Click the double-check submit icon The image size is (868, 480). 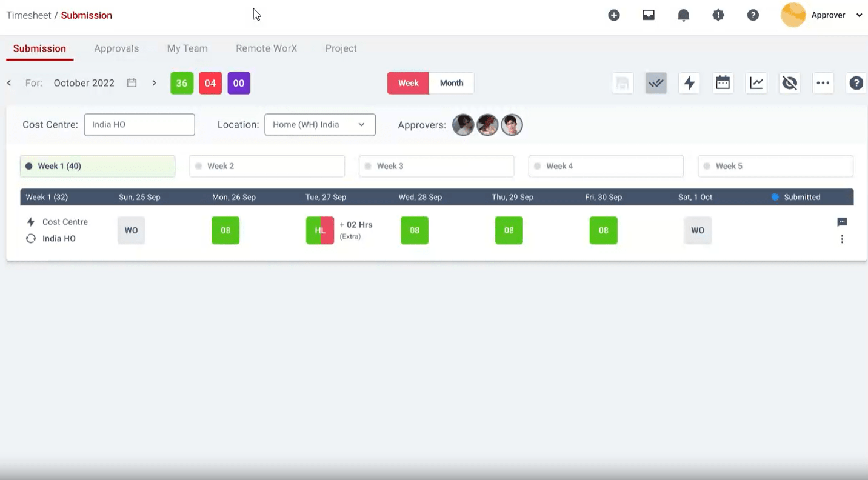click(656, 84)
